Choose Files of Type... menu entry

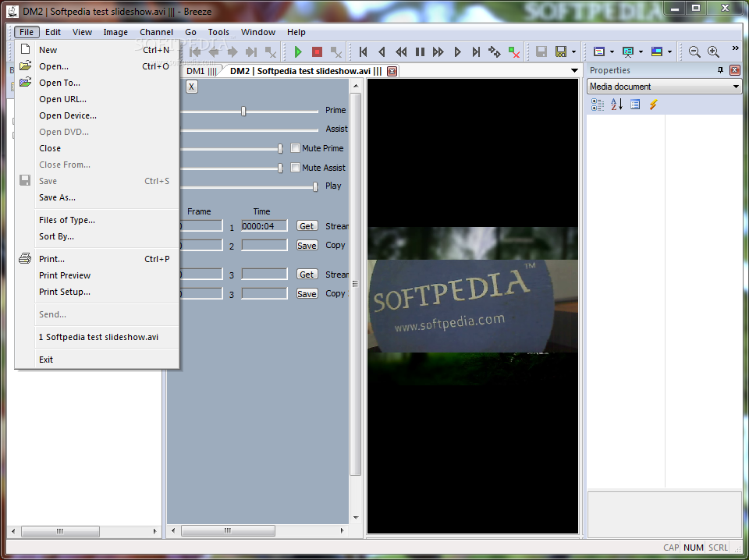97,220
